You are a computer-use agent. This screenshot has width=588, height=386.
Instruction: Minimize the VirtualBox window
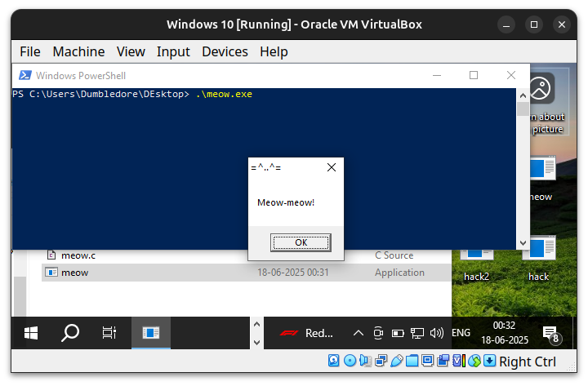click(x=506, y=24)
